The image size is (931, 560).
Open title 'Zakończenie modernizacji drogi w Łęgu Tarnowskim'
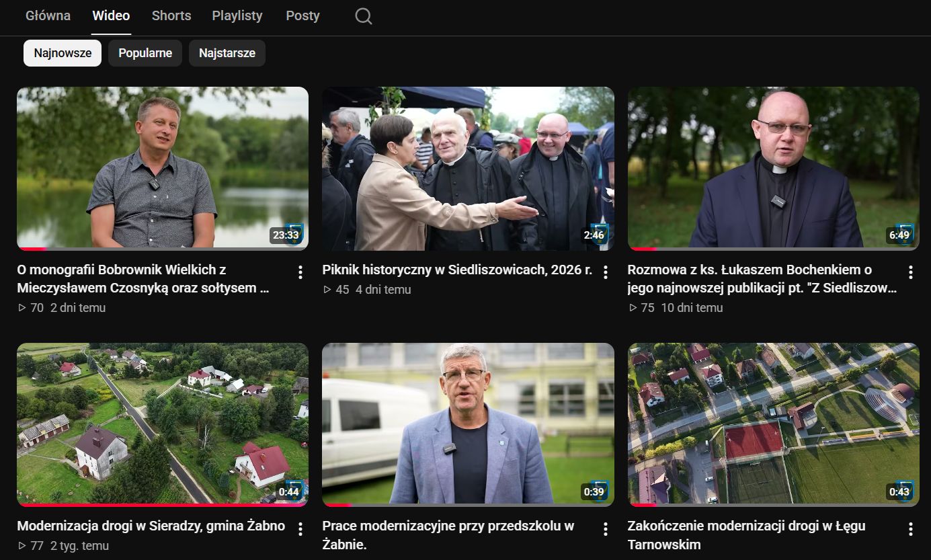coord(746,535)
